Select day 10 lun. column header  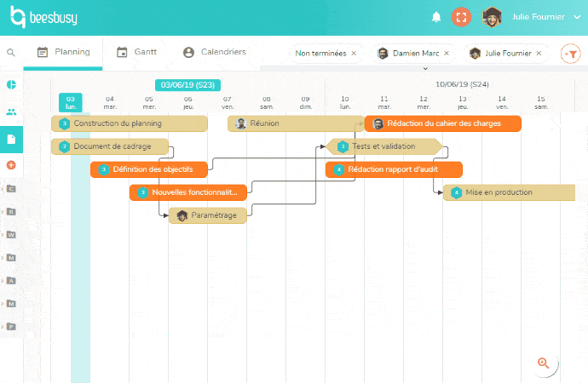tap(345, 103)
